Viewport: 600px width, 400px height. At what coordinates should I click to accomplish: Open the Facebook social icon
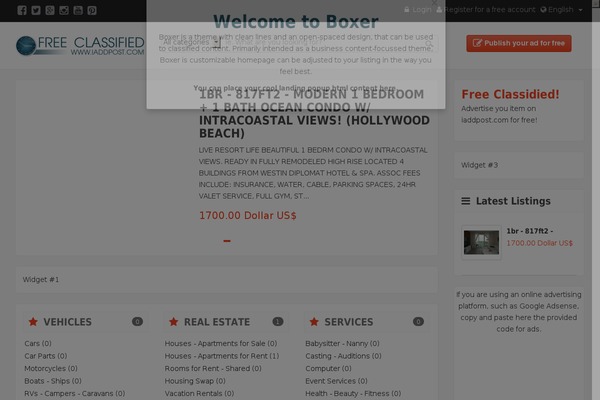pos(22,10)
